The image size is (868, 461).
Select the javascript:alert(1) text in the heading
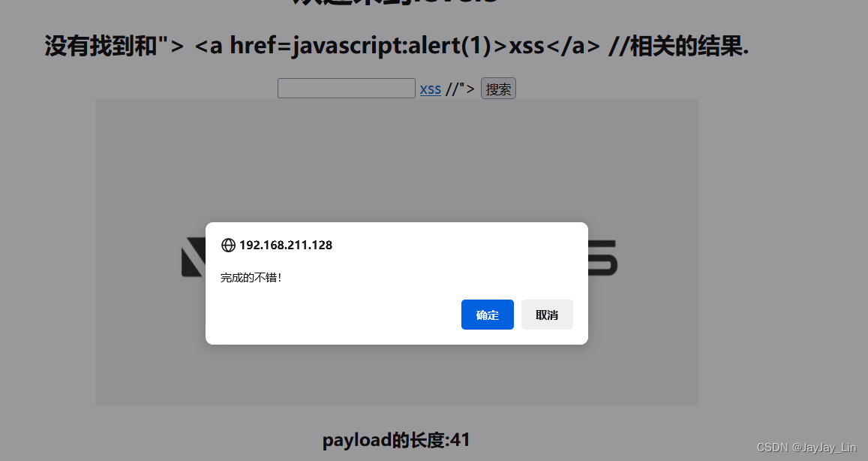392,46
